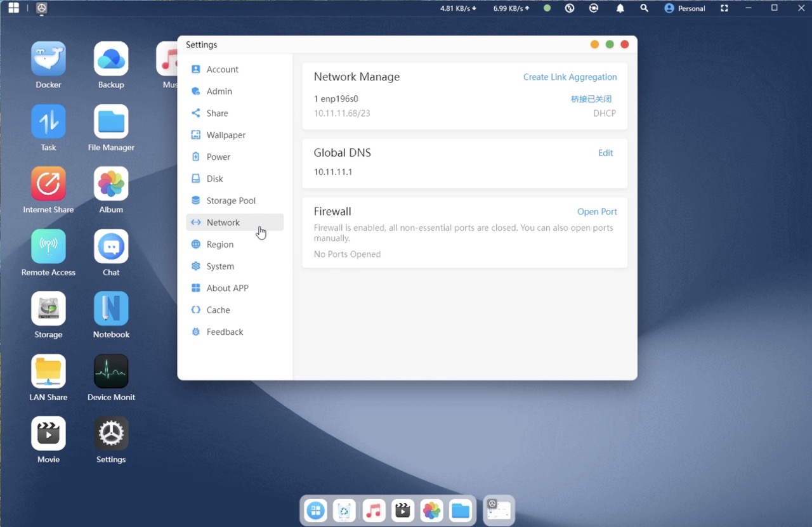Open LAN Share app
812x527 pixels.
(x=48, y=372)
